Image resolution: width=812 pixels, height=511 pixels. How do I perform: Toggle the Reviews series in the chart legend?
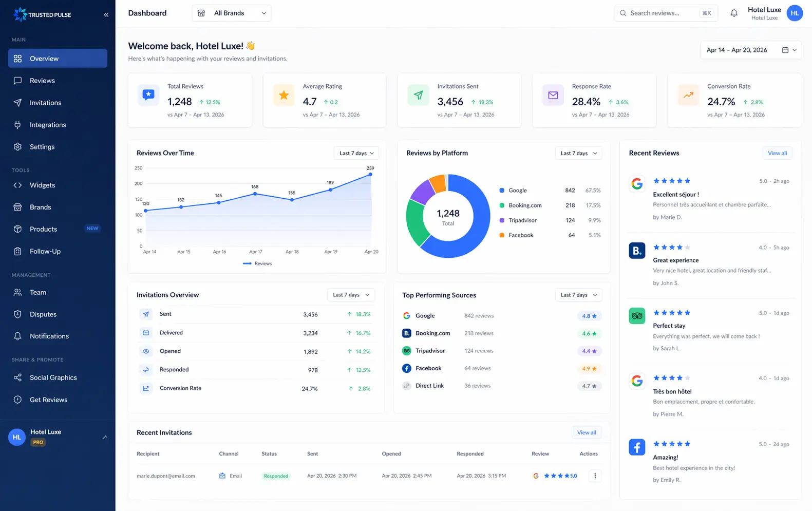tap(257, 263)
